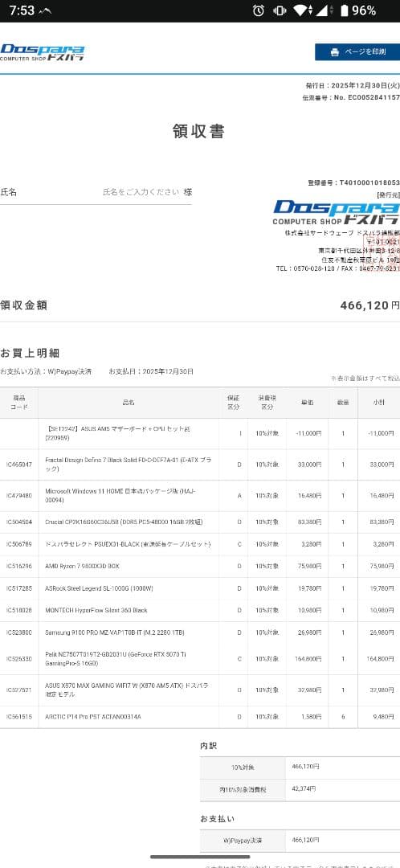Tap the battery icon showing 96%

click(344, 10)
